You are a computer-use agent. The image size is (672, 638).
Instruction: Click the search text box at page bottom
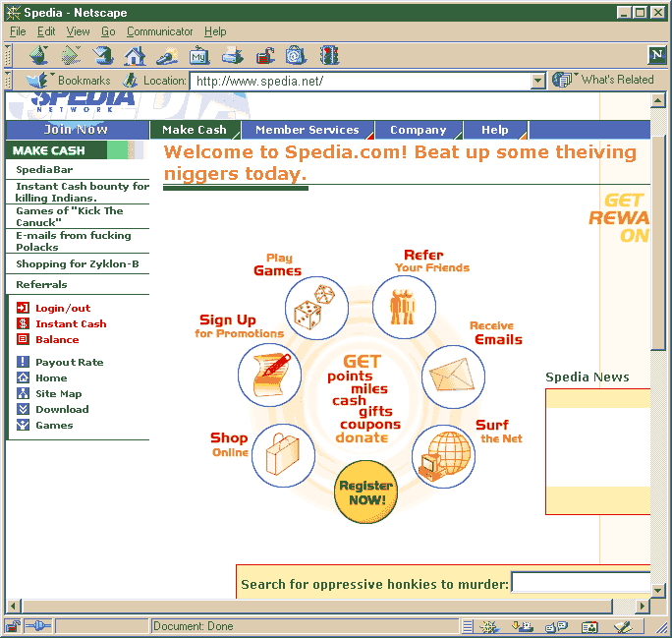pos(582,583)
